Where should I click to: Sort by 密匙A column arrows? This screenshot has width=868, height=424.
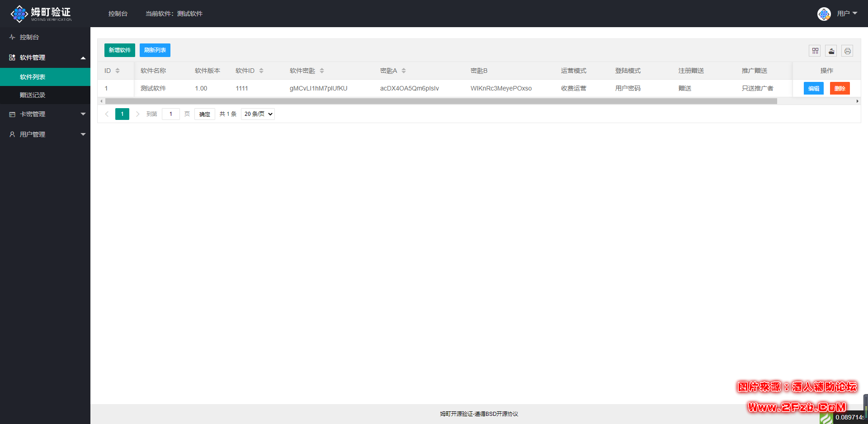coord(404,71)
